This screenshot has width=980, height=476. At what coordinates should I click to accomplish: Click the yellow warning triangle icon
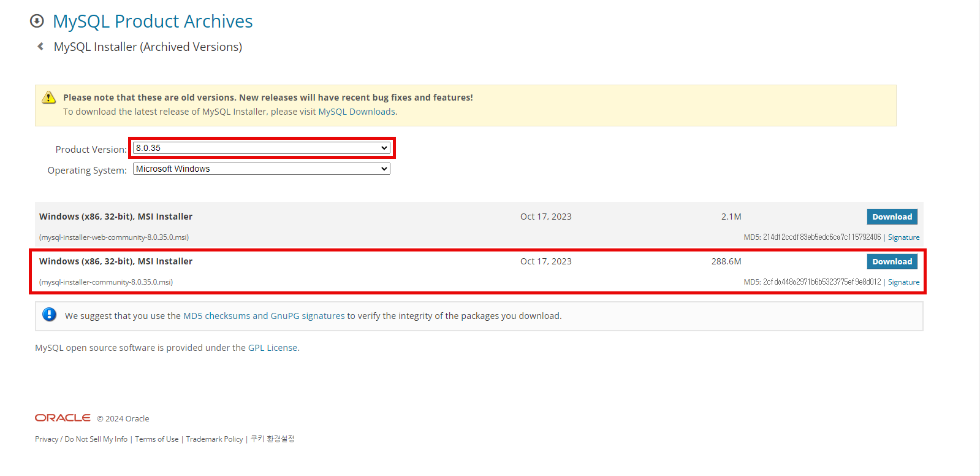point(49,98)
